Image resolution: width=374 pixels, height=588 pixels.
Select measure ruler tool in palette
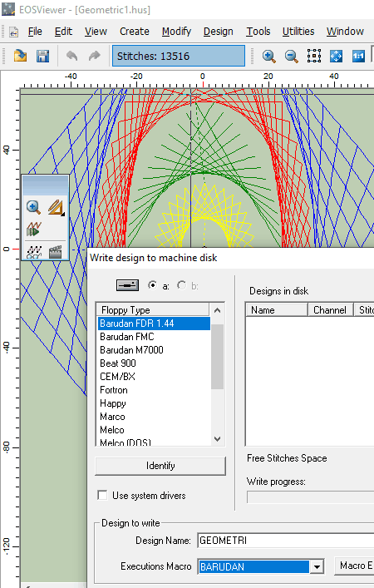[56, 207]
